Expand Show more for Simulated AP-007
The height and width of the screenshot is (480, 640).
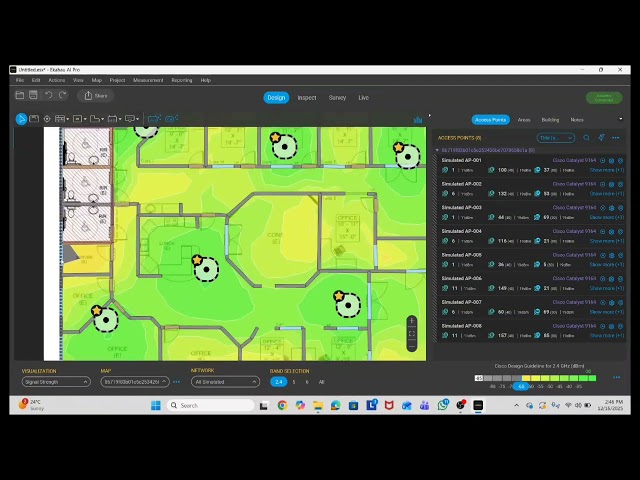tap(607, 312)
